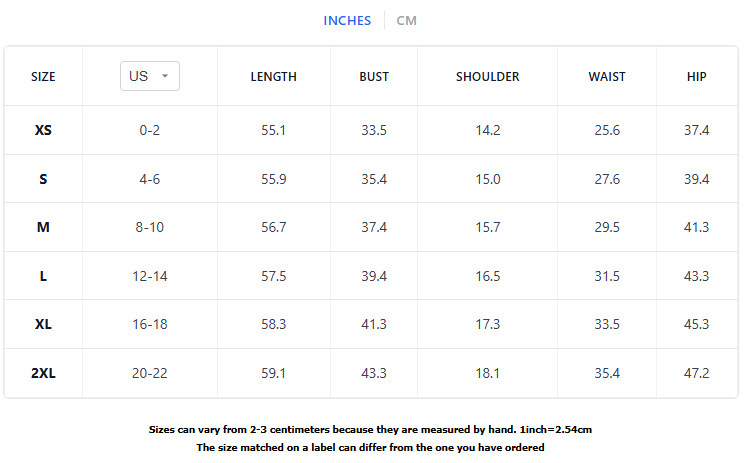The height and width of the screenshot is (463, 746).
Task: Click the L size row label
Action: pos(43,276)
